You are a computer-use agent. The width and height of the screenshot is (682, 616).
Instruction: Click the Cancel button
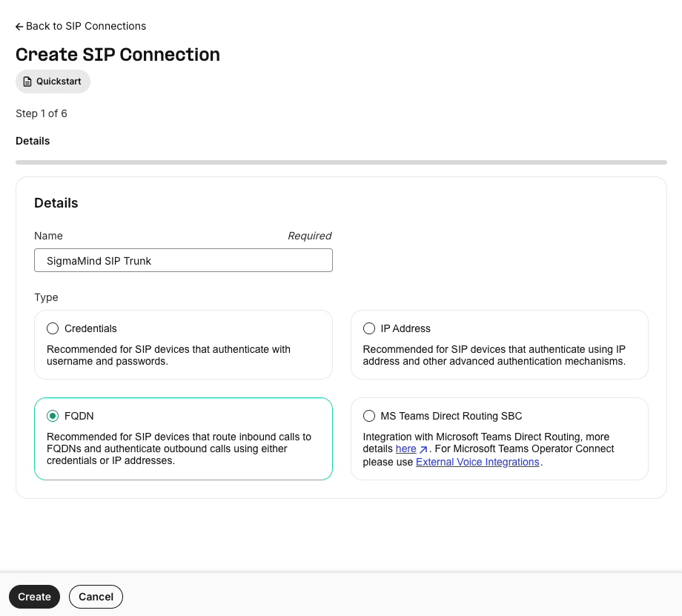96,597
